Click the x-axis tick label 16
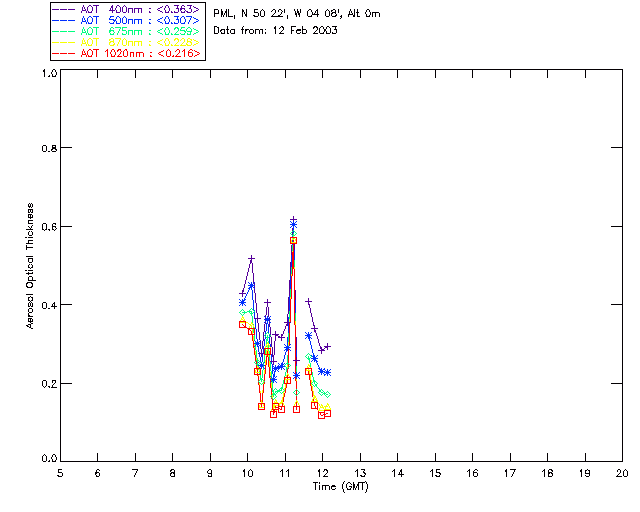This screenshot has width=640, height=512. 472,473
